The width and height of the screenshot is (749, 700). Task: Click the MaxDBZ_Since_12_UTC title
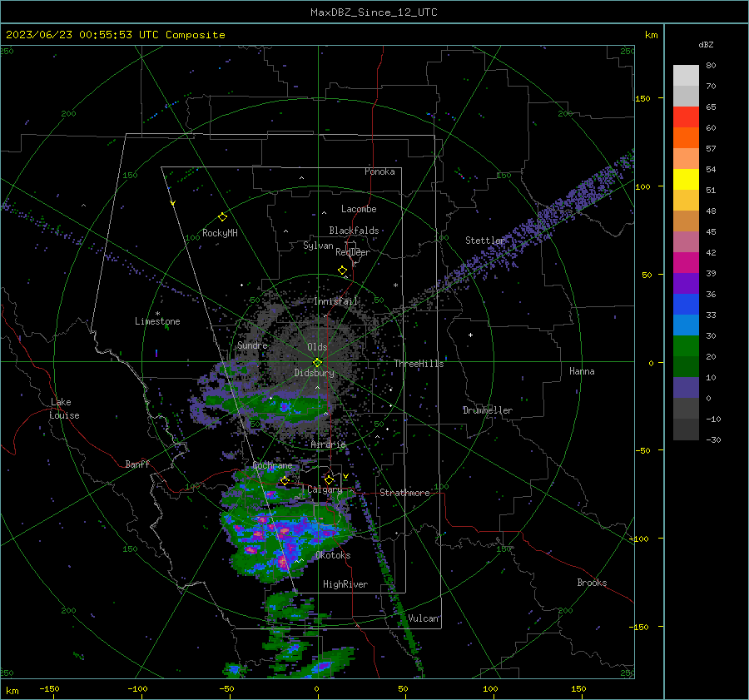tap(374, 12)
